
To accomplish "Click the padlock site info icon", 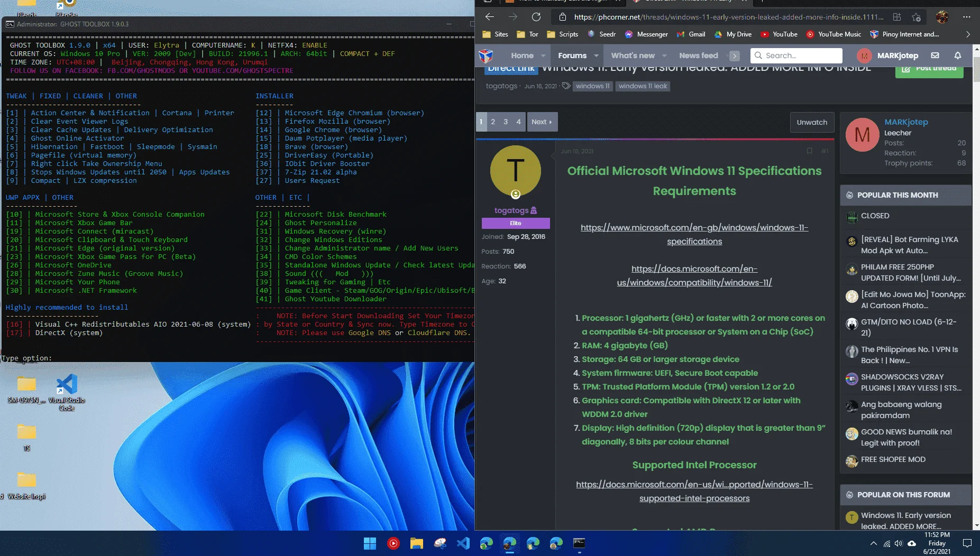I will pos(563,17).
